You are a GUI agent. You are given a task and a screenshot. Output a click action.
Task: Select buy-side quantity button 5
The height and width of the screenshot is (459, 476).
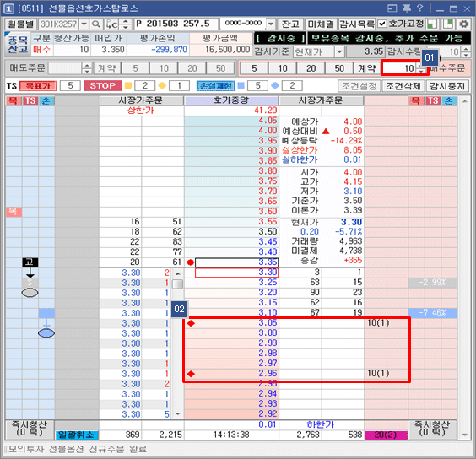point(254,68)
